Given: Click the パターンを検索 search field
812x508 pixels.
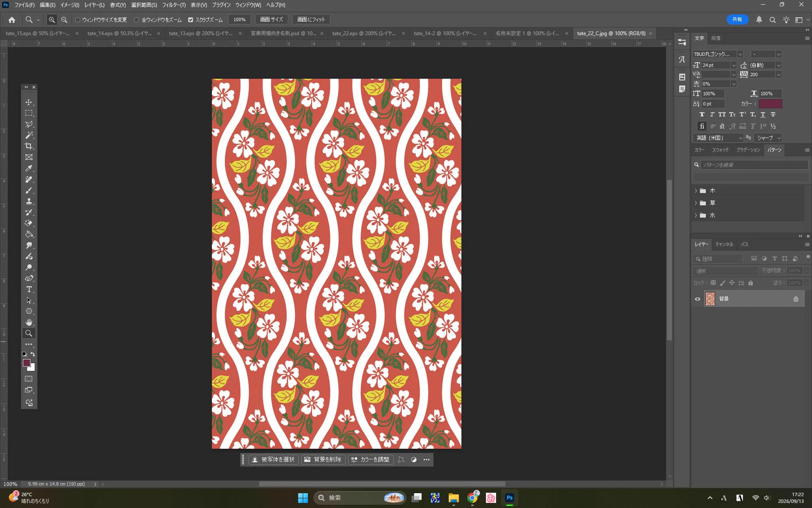Looking at the screenshot, I should coord(754,165).
